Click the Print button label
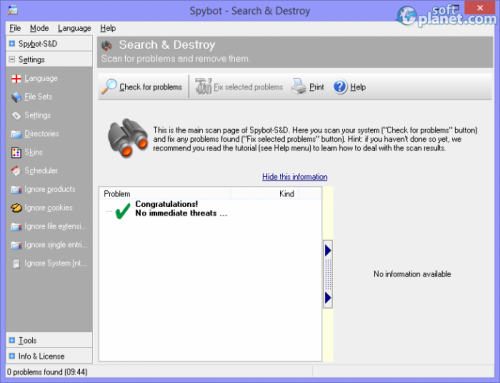Viewport: 500px width, 383px height. click(x=317, y=87)
